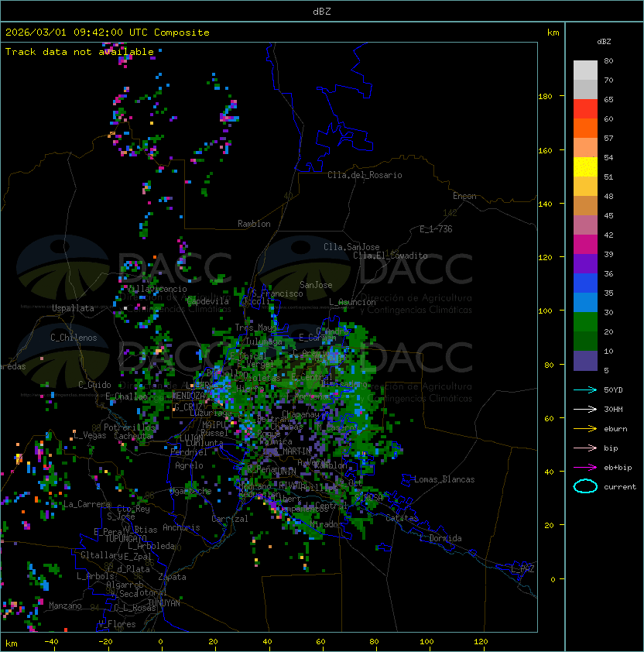This screenshot has height=652, width=644.
Task: Click the 'La_Carrera' map label
Action: (x=87, y=504)
